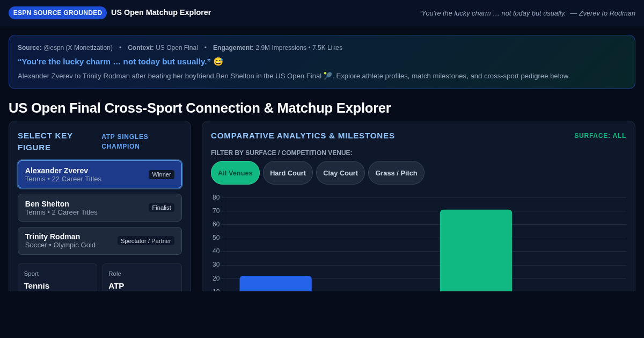The height and width of the screenshot is (338, 644).
Task: Click the Winner tag on Zverev
Action: coord(162,174)
